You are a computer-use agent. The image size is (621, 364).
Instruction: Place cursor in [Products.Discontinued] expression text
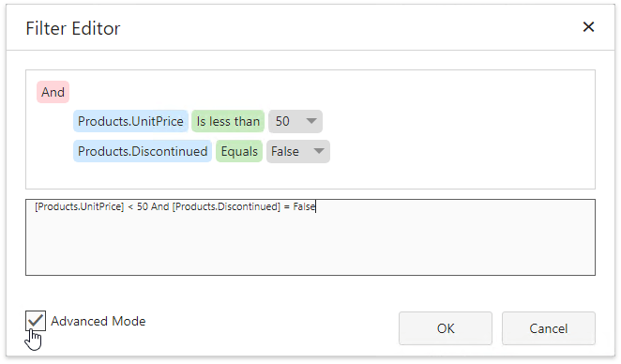pos(226,206)
